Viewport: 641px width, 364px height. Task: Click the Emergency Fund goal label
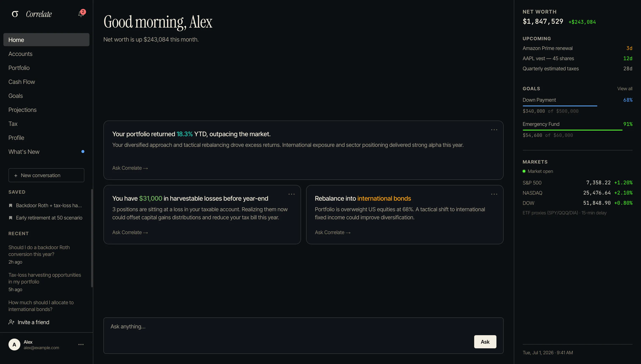pyautogui.click(x=541, y=124)
